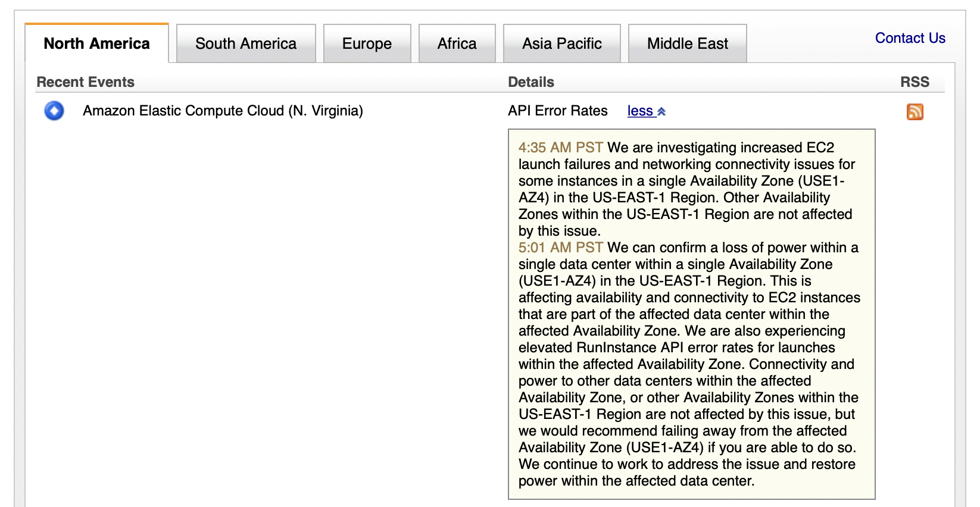Collapse event details with the less link
980x507 pixels.
coord(640,111)
